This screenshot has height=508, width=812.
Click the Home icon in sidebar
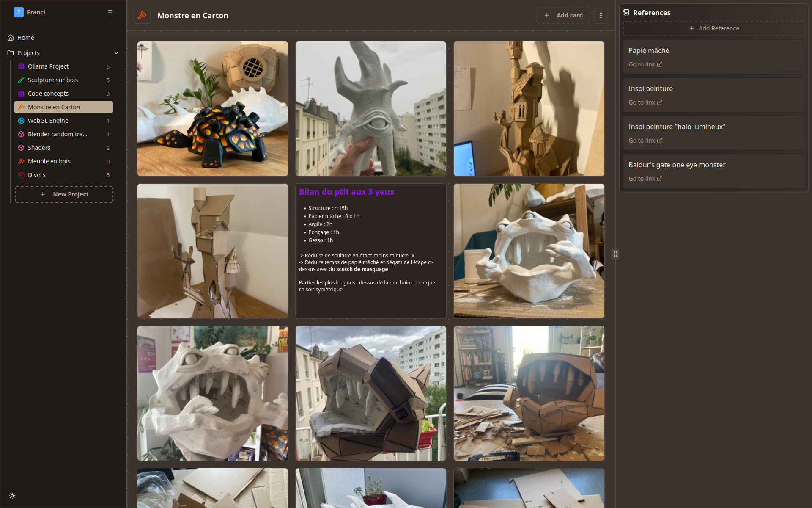pyautogui.click(x=10, y=38)
